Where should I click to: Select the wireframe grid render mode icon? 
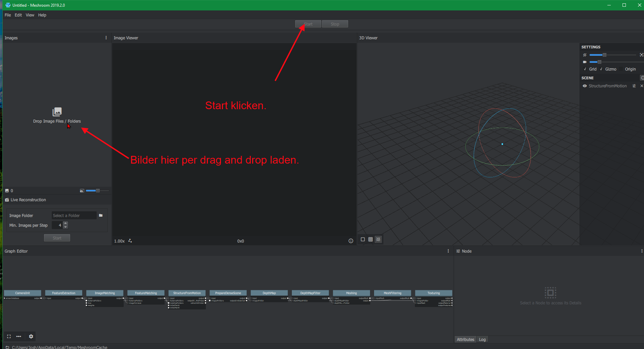tap(370, 239)
